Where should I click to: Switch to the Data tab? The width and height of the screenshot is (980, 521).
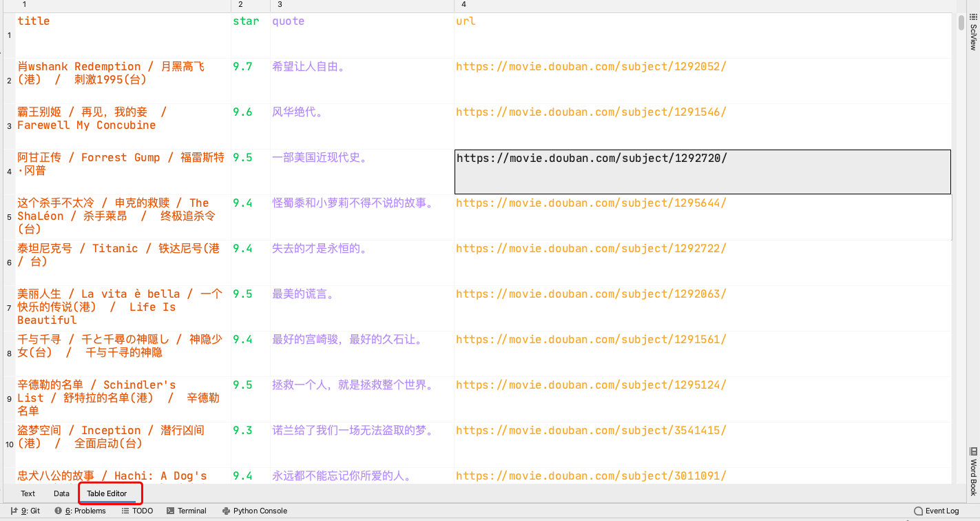[61, 493]
